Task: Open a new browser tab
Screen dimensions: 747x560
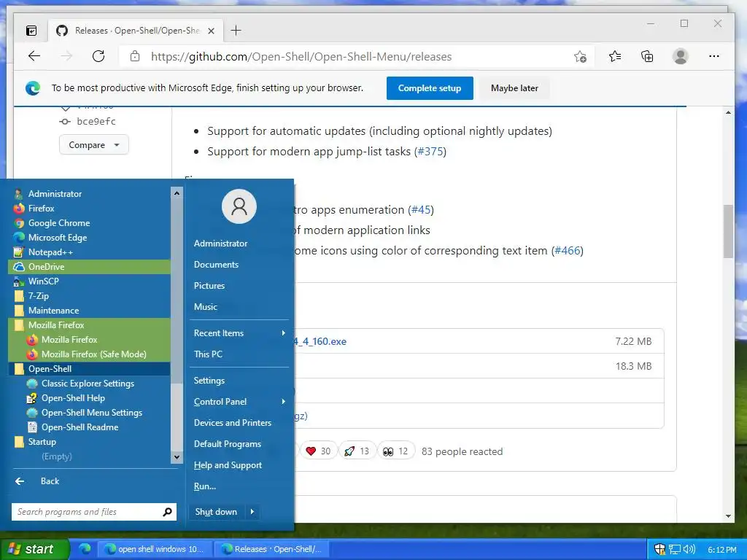Action: [x=236, y=31]
